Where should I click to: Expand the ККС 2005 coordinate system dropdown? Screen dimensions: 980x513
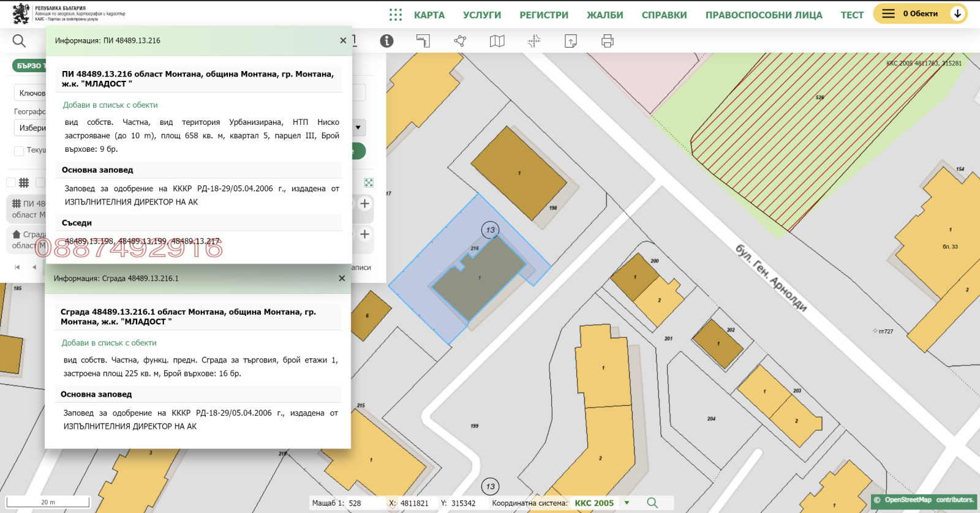627,503
